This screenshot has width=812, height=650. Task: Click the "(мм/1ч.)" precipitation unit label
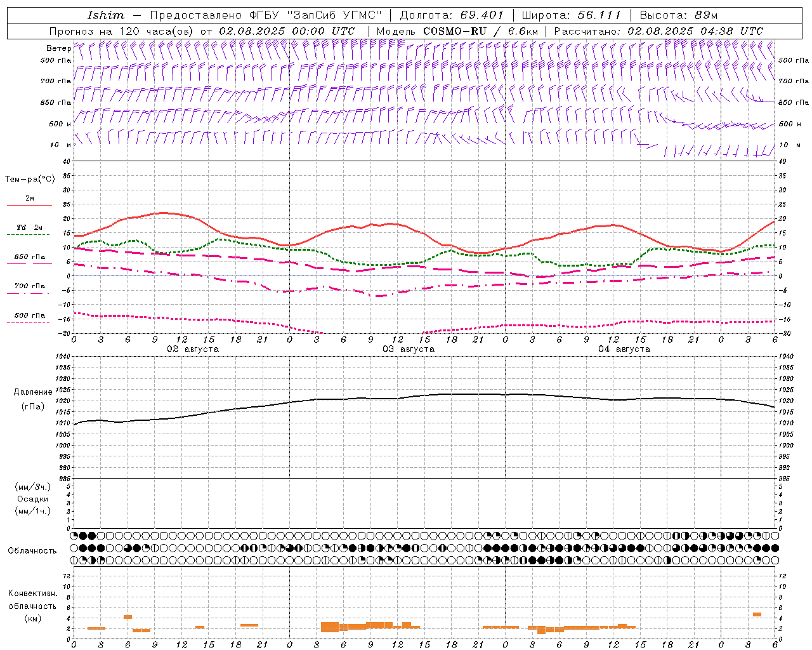coord(33,511)
